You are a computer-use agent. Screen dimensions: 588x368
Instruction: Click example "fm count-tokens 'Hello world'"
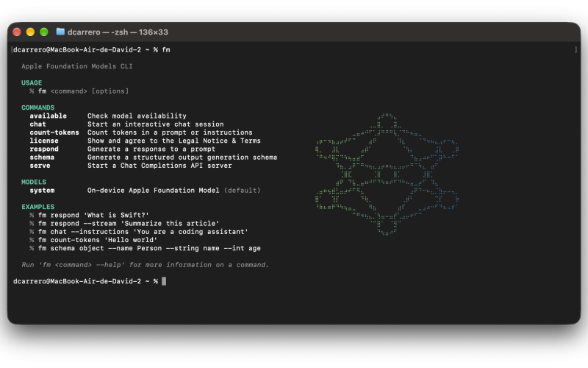tap(98, 240)
